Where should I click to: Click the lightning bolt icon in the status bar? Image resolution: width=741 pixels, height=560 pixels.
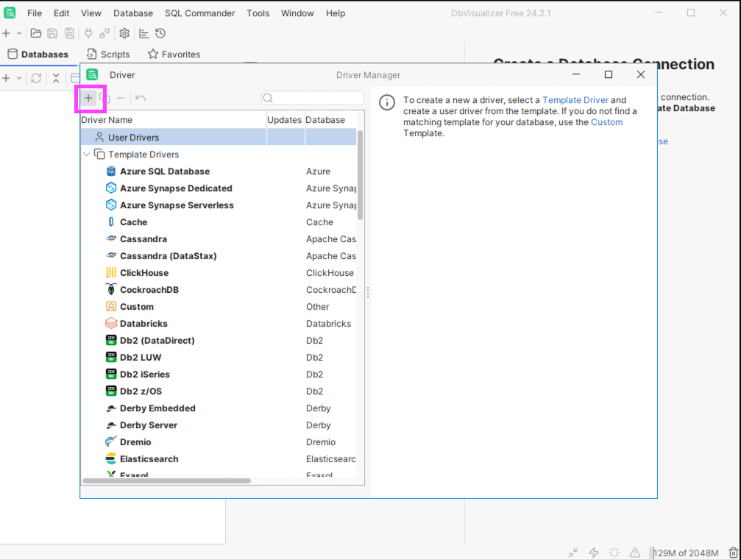point(594,552)
